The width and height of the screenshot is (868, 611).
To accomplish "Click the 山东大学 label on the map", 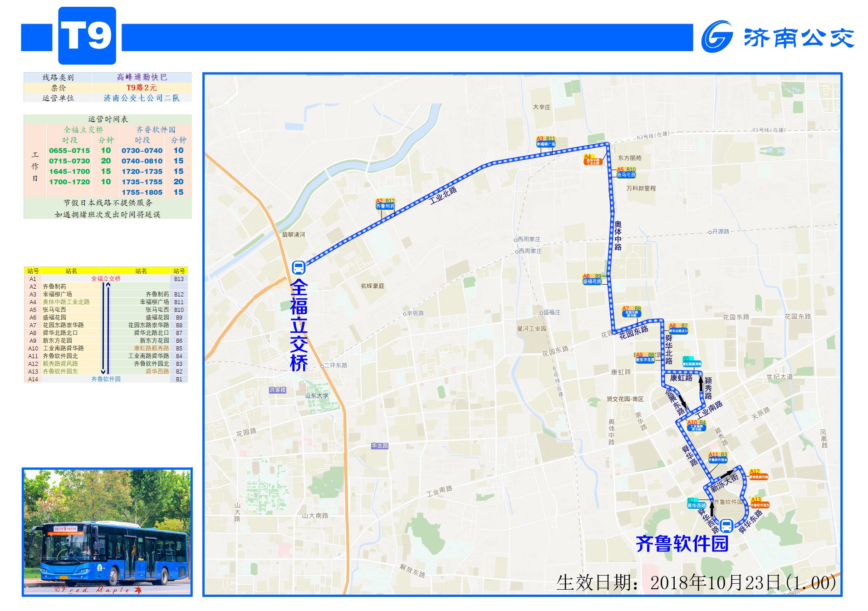I will tap(317, 396).
